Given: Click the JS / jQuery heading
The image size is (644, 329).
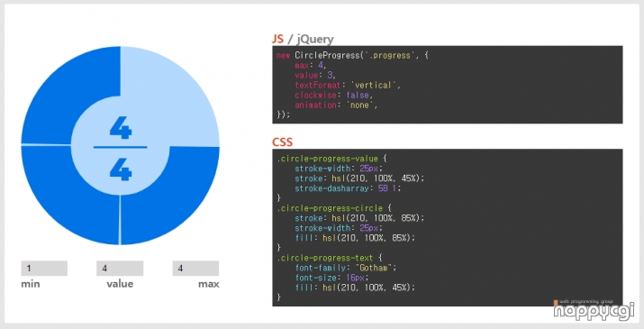Looking at the screenshot, I should click(303, 39).
